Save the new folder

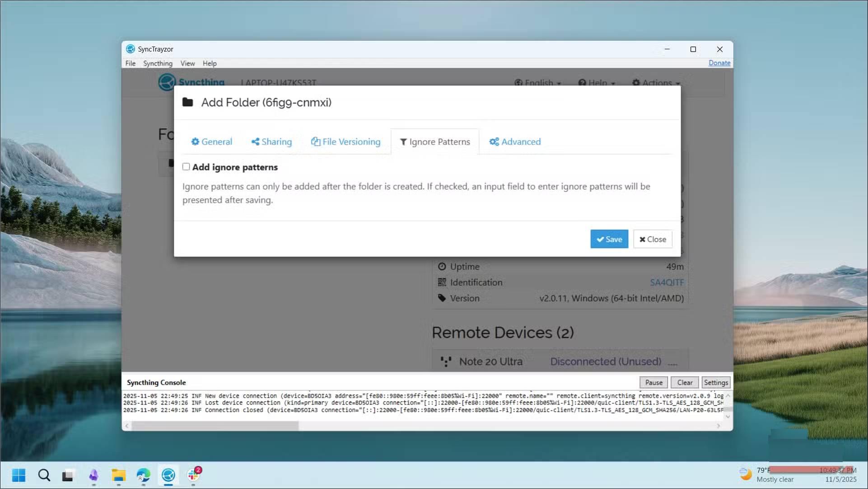(609, 239)
